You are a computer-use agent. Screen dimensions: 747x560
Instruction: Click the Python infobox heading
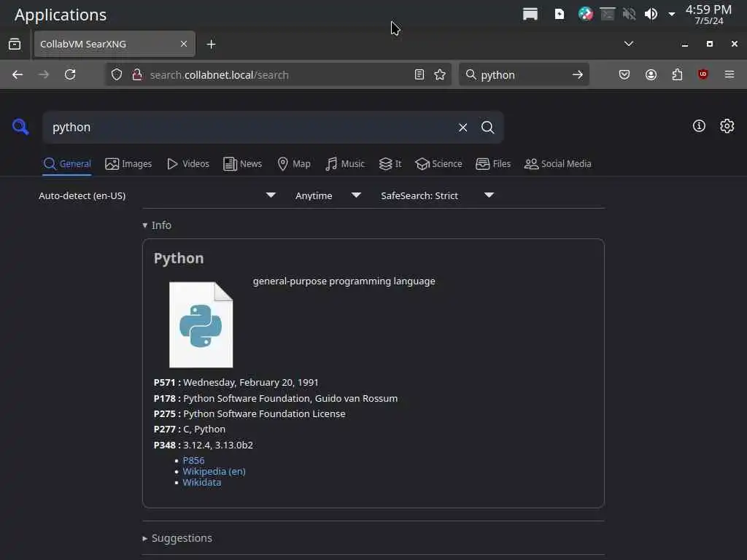click(179, 258)
